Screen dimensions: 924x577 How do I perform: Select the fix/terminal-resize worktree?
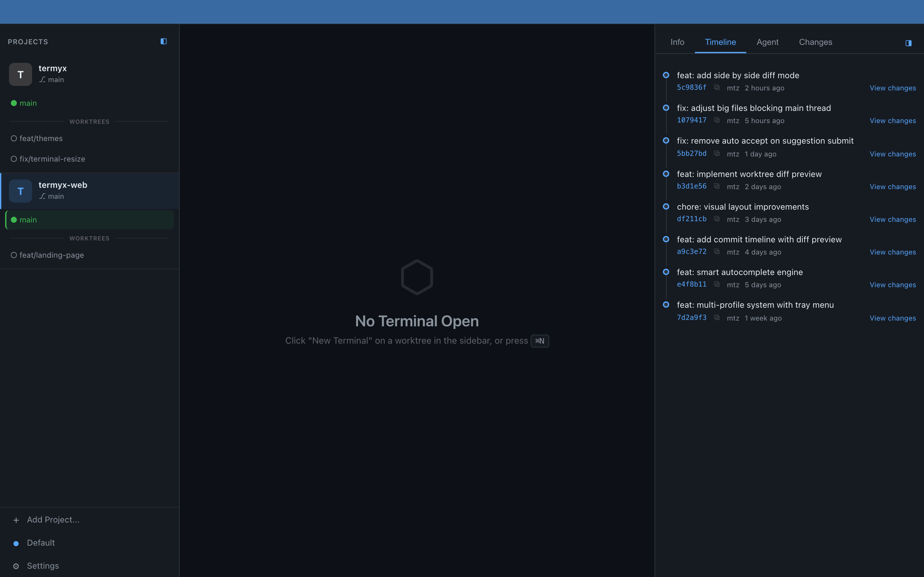(52, 159)
